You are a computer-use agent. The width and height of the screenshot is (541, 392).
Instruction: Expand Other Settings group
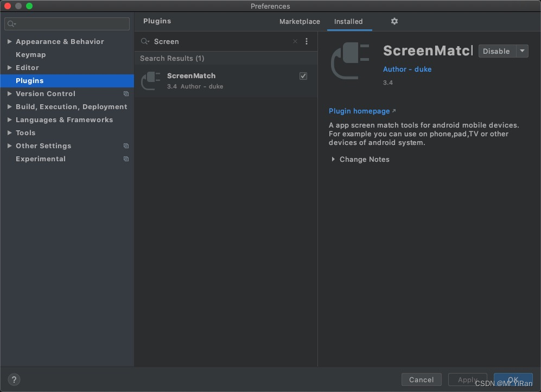coord(10,146)
